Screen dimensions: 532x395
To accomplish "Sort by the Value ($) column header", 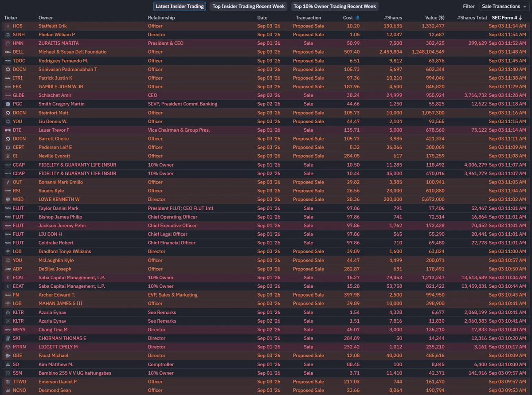I will (435, 18).
